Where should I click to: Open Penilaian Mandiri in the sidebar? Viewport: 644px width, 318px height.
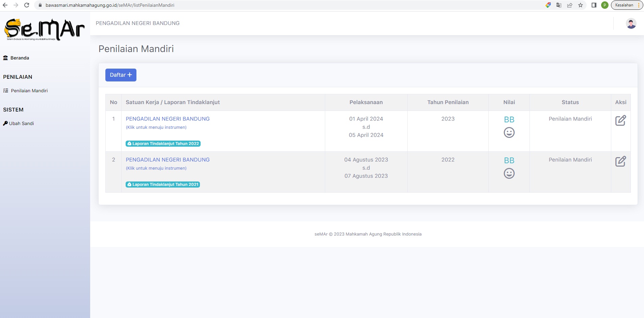(29, 91)
